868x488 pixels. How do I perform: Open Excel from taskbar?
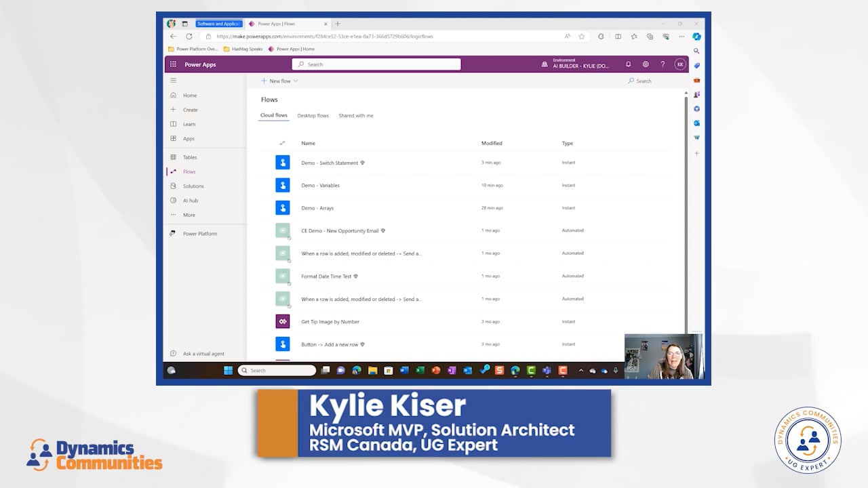pos(420,370)
